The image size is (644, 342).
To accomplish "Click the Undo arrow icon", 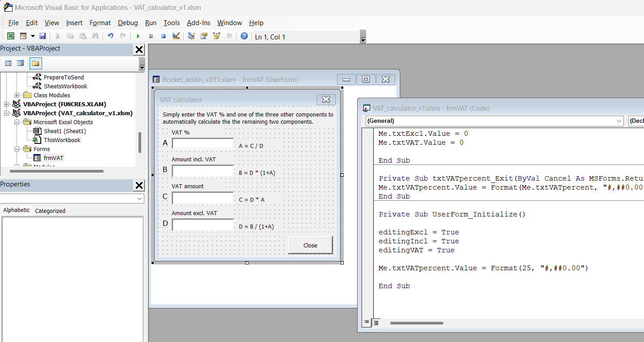I will point(110,36).
